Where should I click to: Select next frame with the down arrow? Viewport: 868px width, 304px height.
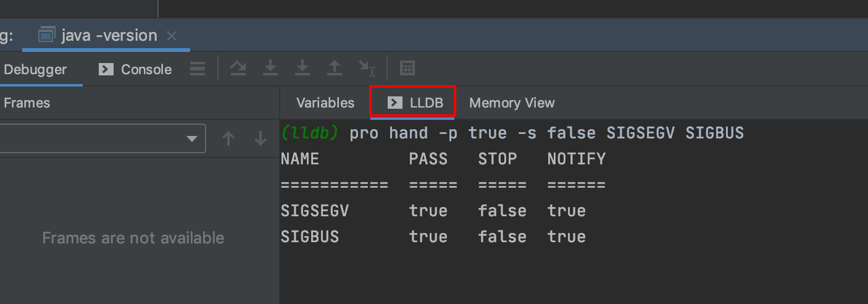(261, 139)
